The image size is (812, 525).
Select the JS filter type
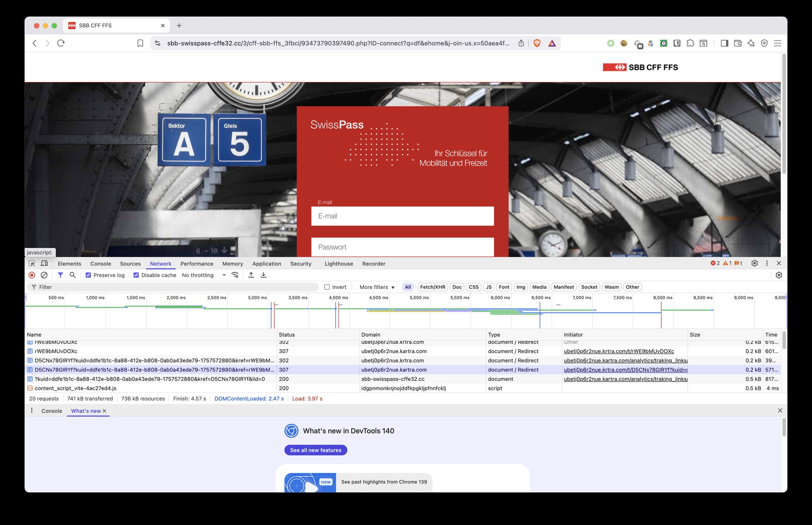click(x=489, y=287)
